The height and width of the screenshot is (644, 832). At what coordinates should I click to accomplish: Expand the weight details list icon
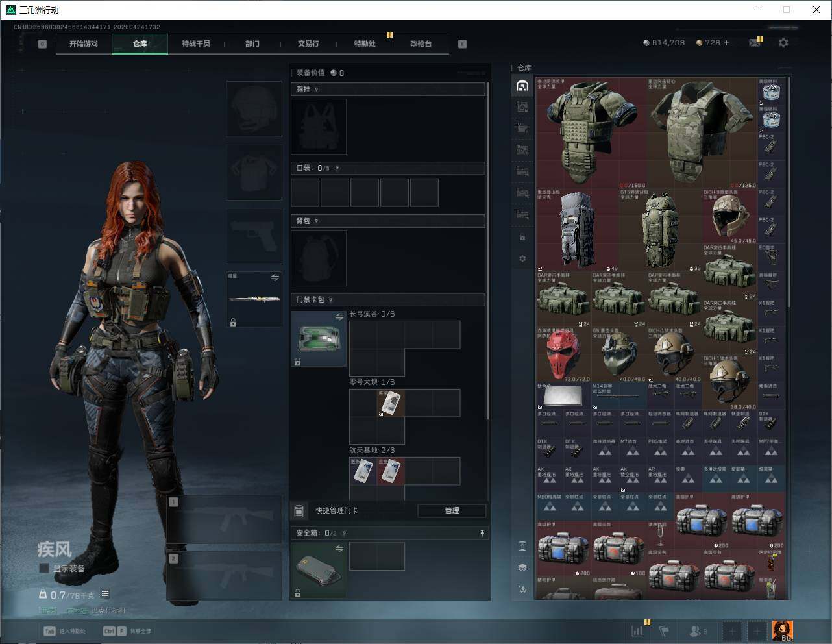[x=105, y=594]
